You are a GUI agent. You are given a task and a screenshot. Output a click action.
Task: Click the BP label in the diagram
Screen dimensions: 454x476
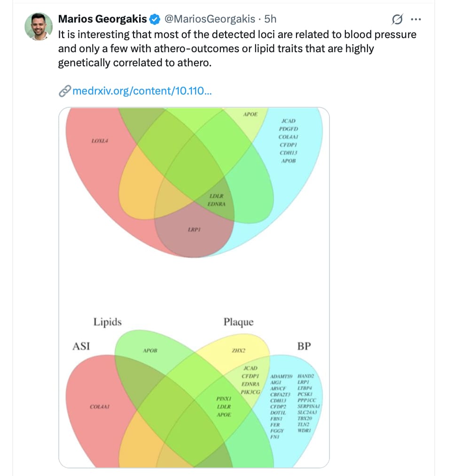(304, 346)
